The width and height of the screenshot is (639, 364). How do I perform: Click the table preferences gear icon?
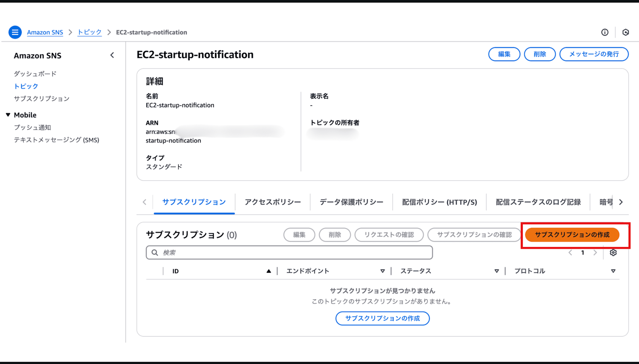coord(613,253)
